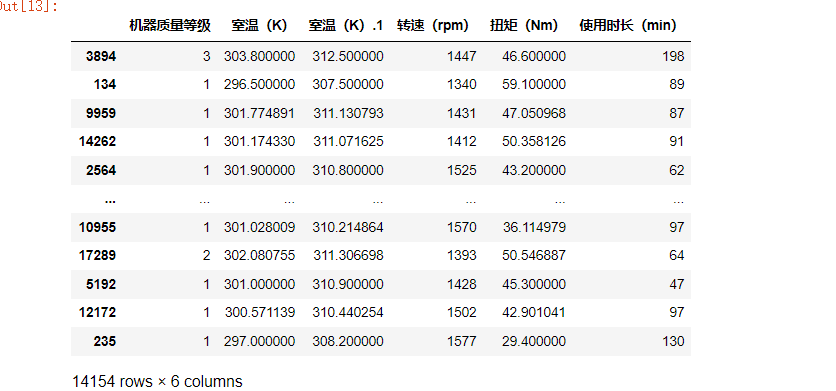Click row index 9959
The image size is (836, 391).
[x=101, y=114]
